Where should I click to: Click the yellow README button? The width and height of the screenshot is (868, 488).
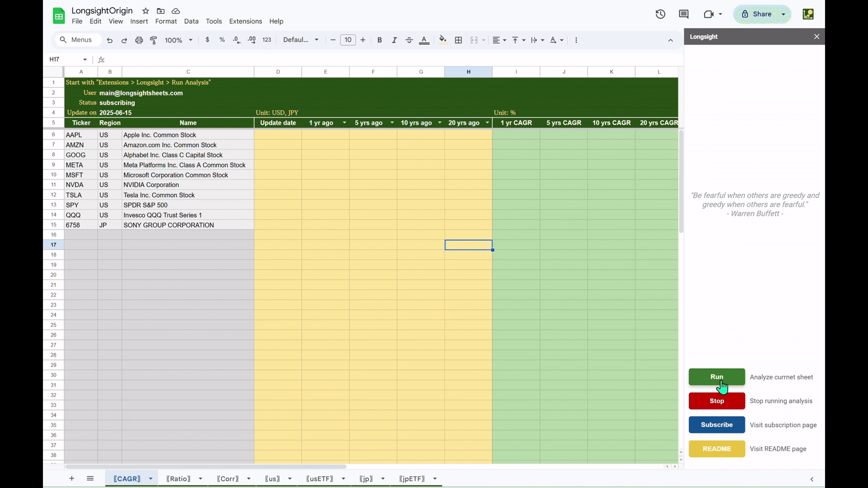coord(717,449)
